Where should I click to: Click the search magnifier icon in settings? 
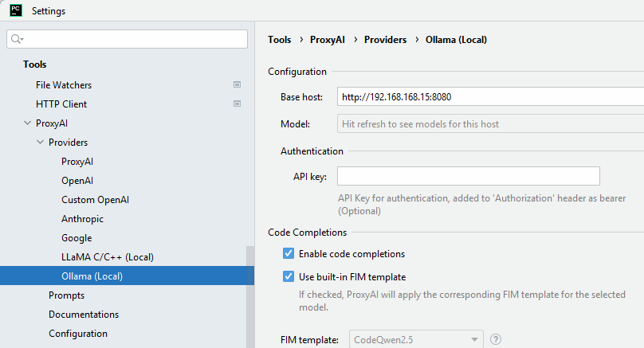(18, 39)
